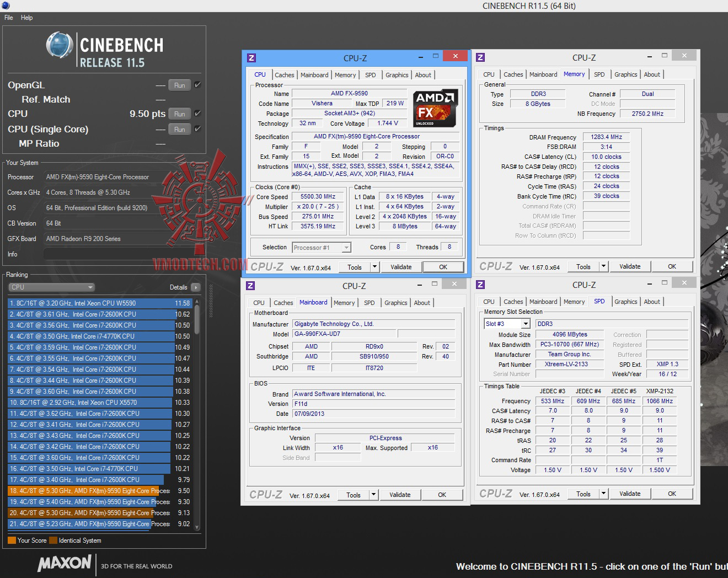The width and height of the screenshot is (728, 578).
Task: Click OK in the motherboard CPU-Z window
Action: coord(442,495)
